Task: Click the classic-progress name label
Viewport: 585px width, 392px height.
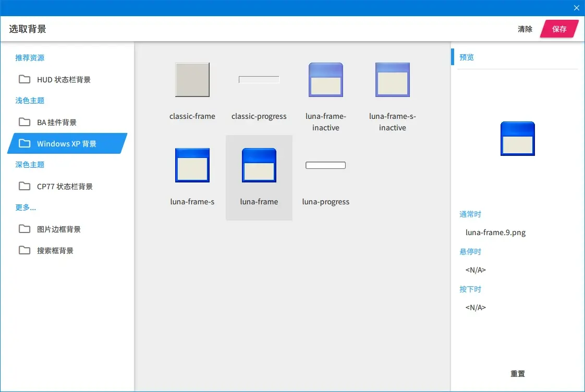Action: click(x=259, y=116)
